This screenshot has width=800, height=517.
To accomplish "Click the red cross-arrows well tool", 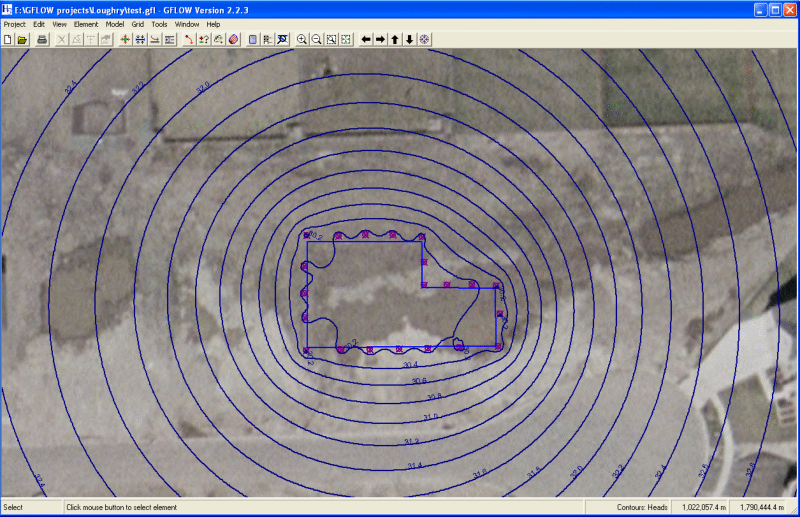I will pos(125,39).
